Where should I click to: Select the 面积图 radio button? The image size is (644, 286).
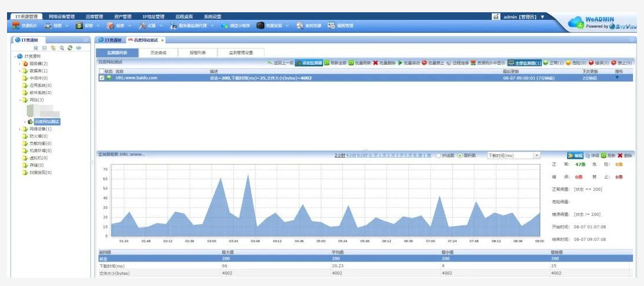pyautogui.click(x=460, y=156)
